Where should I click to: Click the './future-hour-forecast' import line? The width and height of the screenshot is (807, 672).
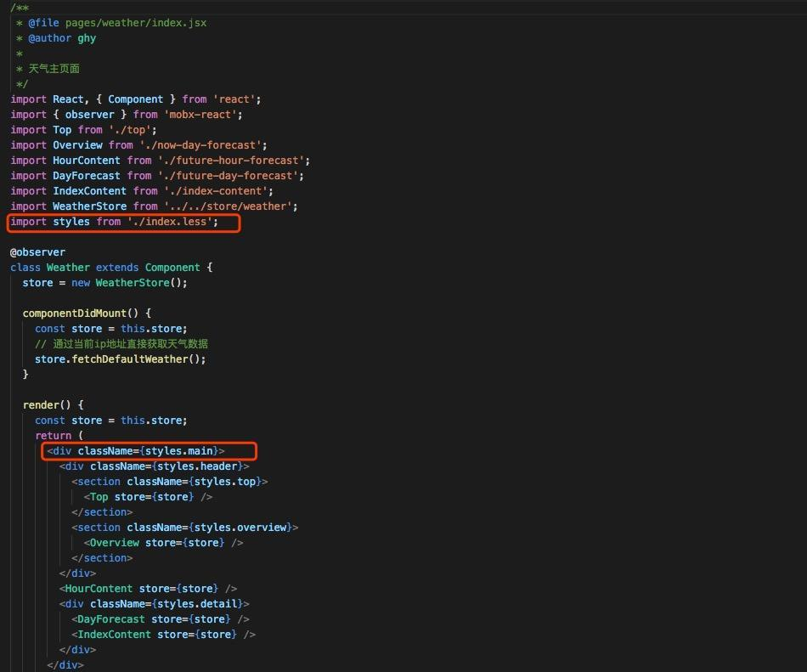click(x=161, y=161)
